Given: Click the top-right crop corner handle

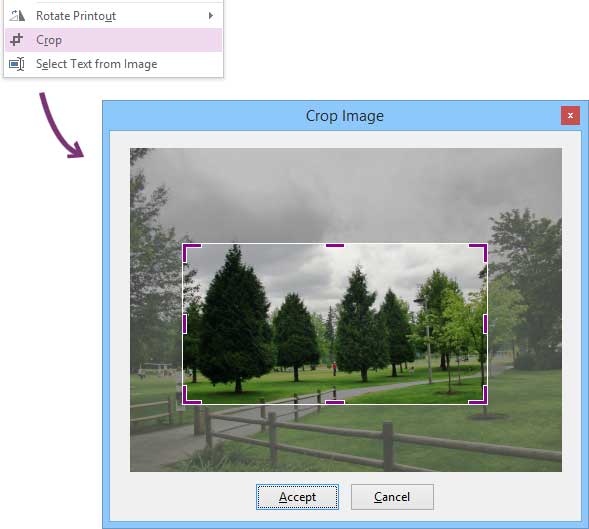Looking at the screenshot, I should pos(479,252).
